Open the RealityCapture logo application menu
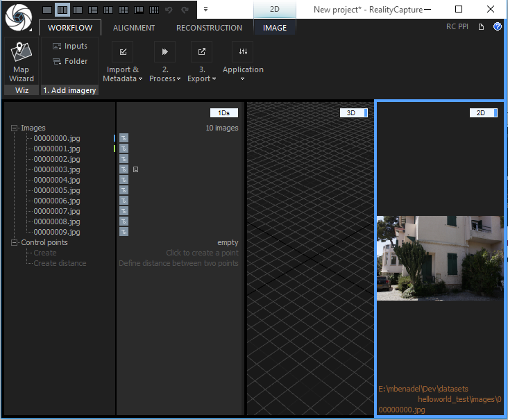Viewport: 508px width, 420px height. [17, 19]
